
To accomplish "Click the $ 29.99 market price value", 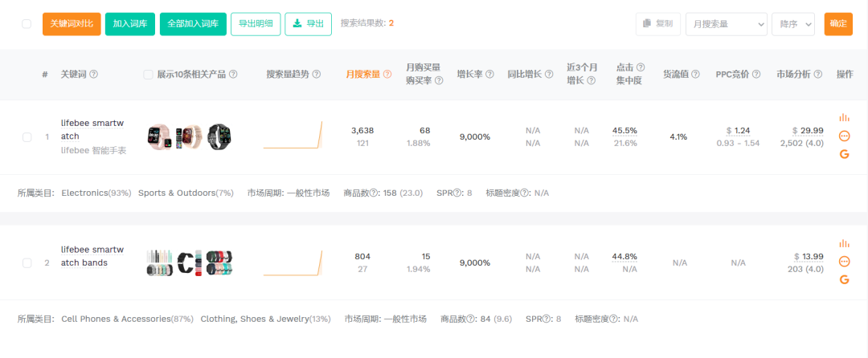I will coord(808,130).
